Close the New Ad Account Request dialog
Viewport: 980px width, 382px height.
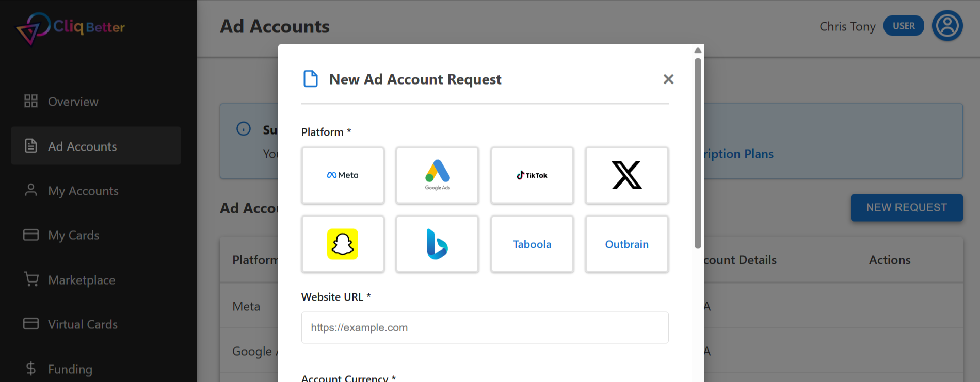click(x=668, y=79)
